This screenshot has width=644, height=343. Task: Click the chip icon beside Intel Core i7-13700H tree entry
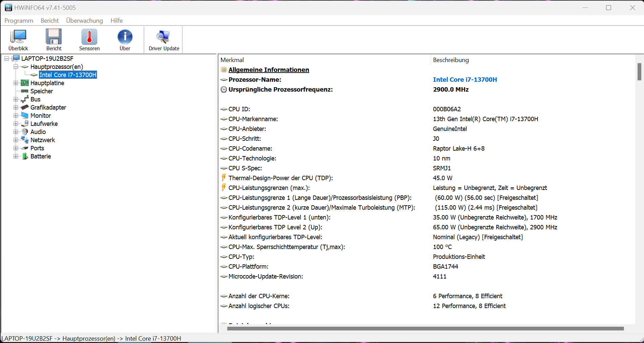[34, 75]
